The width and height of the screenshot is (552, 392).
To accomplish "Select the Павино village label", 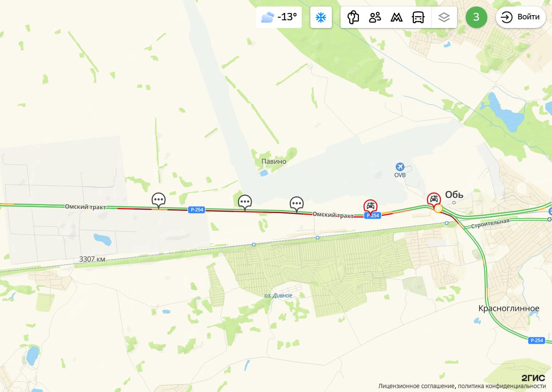I will tap(274, 161).
